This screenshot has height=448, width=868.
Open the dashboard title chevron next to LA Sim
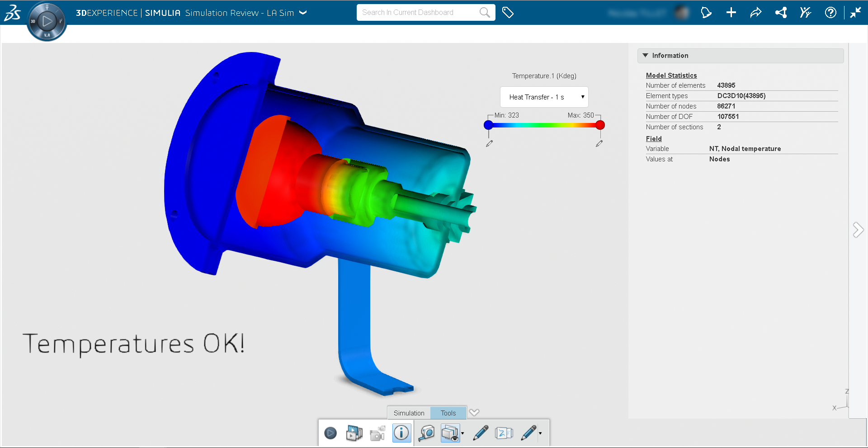click(302, 13)
